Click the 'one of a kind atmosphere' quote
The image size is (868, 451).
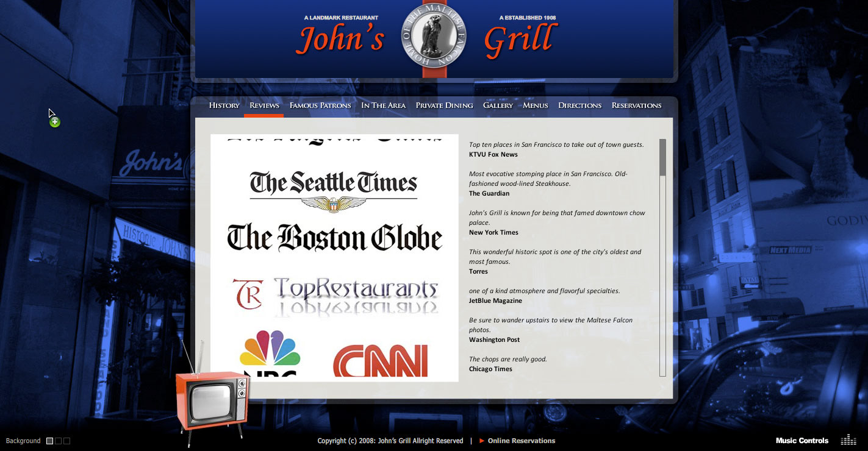pyautogui.click(x=544, y=291)
